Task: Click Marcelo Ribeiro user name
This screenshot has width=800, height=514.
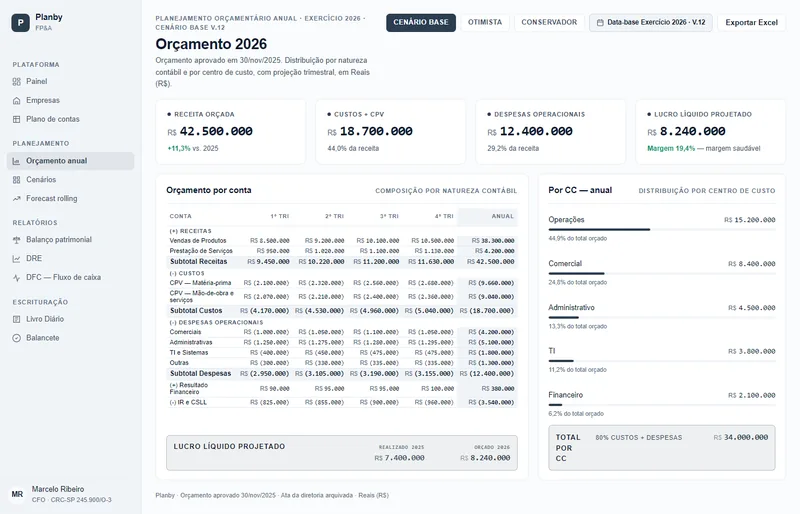Action: [x=58, y=489]
